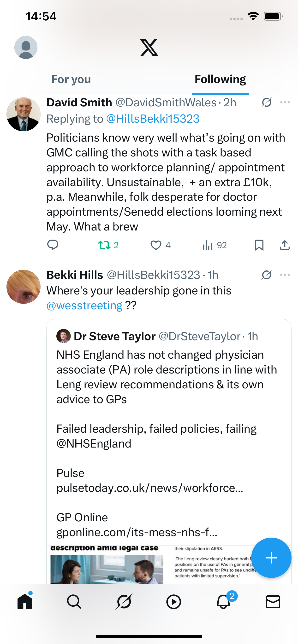The width and height of the screenshot is (298, 644).
Task: Bookmark David Smith's post
Action: (259, 245)
